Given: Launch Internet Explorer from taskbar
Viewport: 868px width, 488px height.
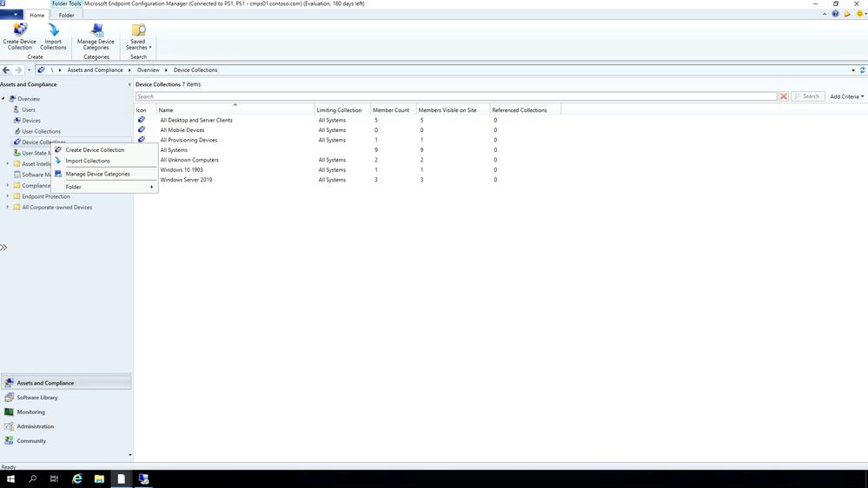Looking at the screenshot, I should tap(77, 479).
